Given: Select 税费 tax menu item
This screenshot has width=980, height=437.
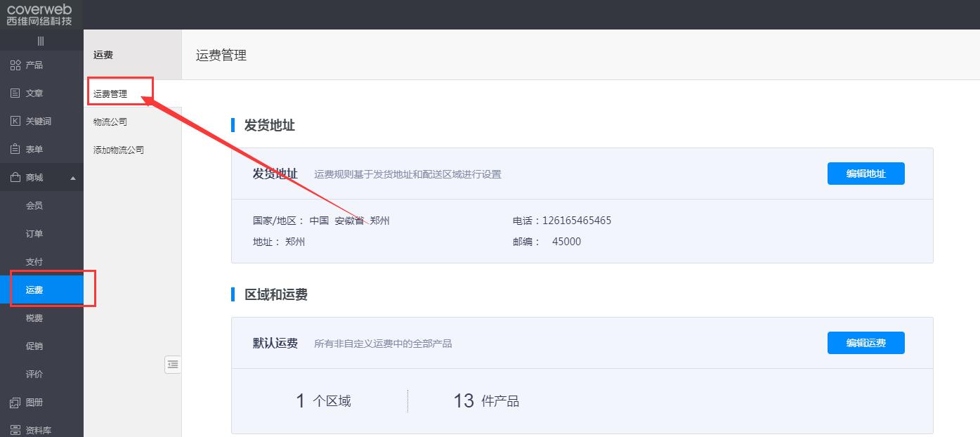Looking at the screenshot, I should (x=34, y=318).
